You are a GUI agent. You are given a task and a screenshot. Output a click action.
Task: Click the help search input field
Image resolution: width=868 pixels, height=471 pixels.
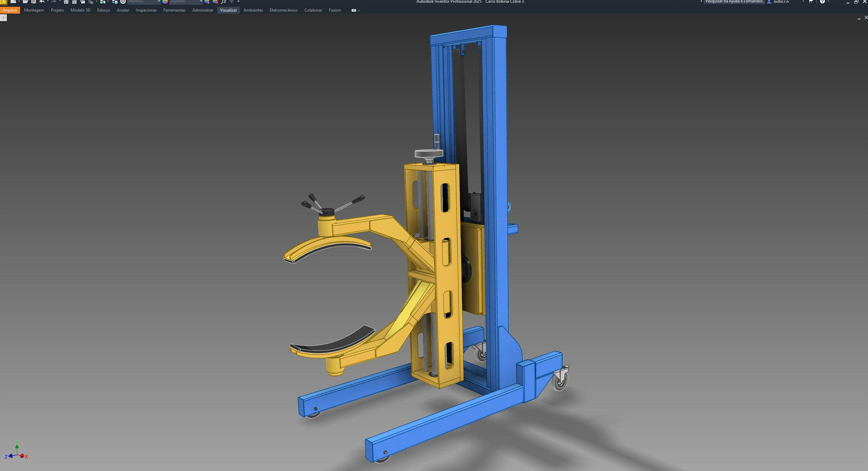pyautogui.click(x=734, y=2)
